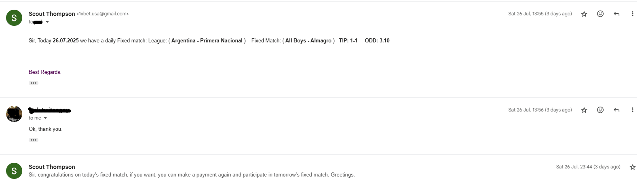Image resolution: width=644 pixels, height=187 pixels.
Task: Star the congratulations message at 23:44
Action: [x=633, y=167]
